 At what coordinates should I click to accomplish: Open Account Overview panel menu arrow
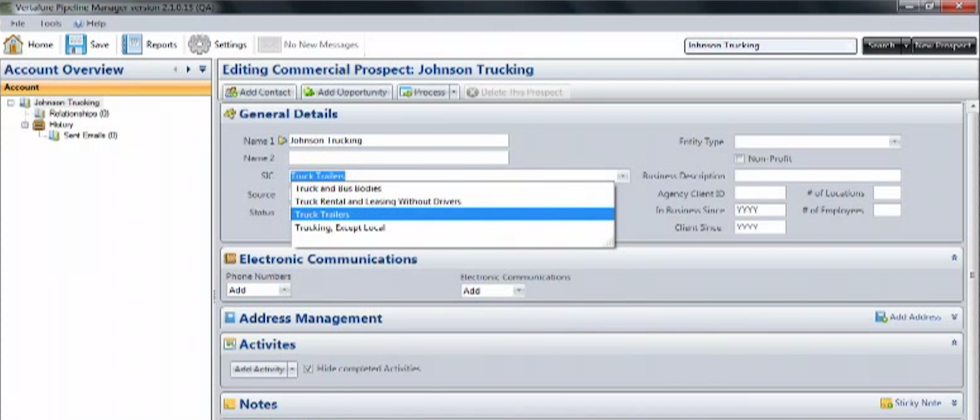(x=202, y=69)
